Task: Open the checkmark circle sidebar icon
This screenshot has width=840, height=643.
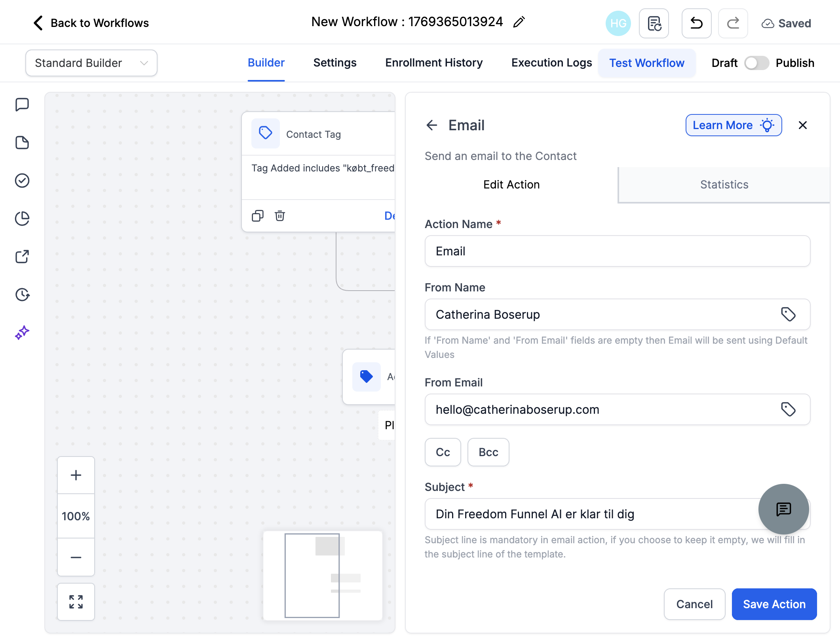Action: (x=22, y=181)
